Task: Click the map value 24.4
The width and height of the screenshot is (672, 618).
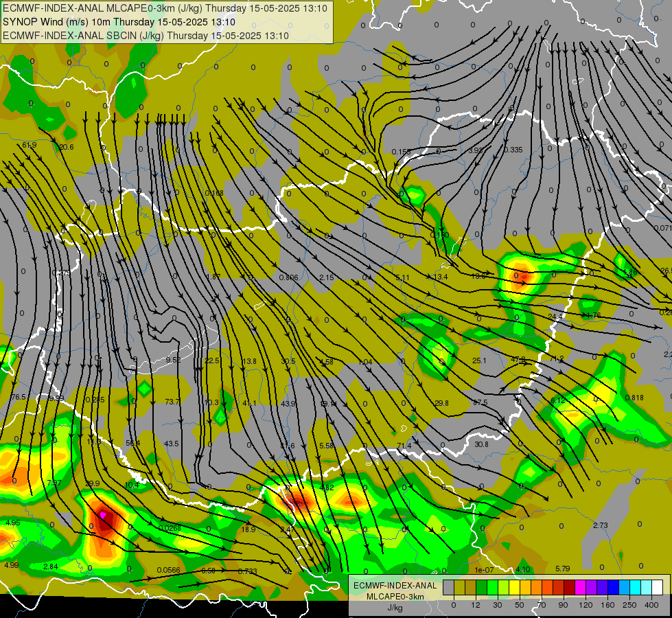Action: 555,317
